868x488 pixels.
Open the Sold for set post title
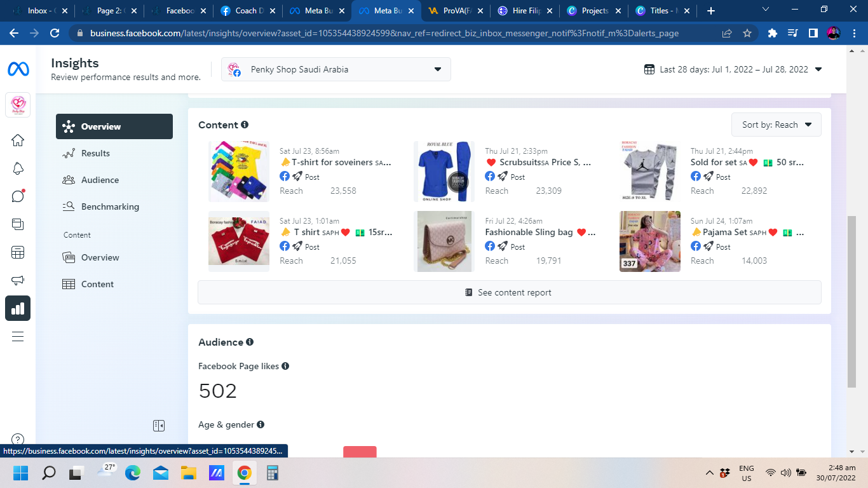[x=747, y=162]
